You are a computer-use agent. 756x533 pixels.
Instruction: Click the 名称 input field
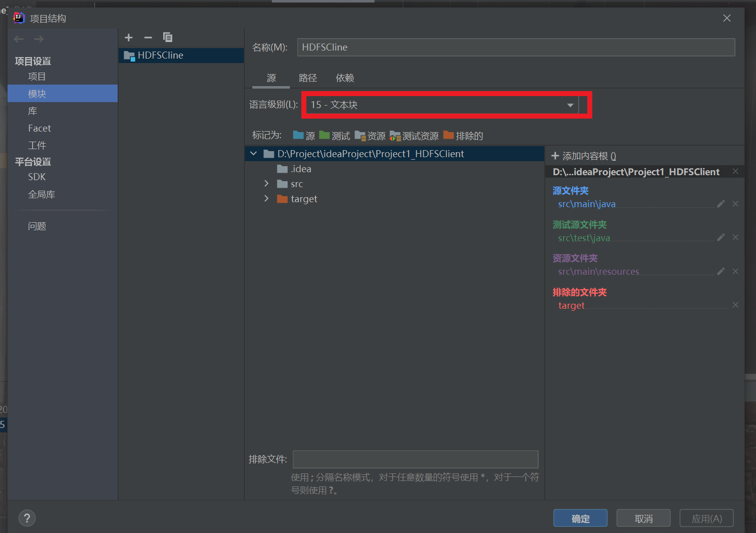point(516,47)
